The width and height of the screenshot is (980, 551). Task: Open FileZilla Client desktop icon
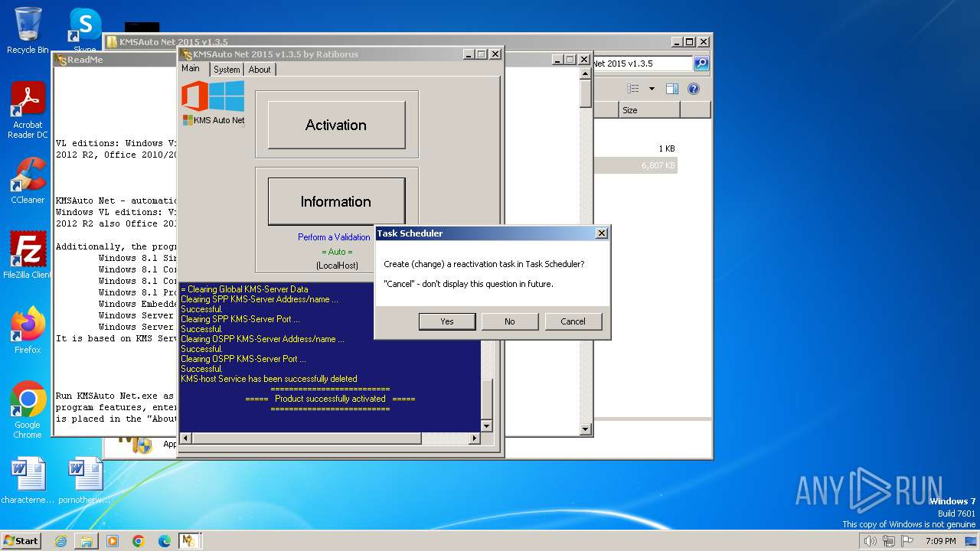[x=28, y=255]
